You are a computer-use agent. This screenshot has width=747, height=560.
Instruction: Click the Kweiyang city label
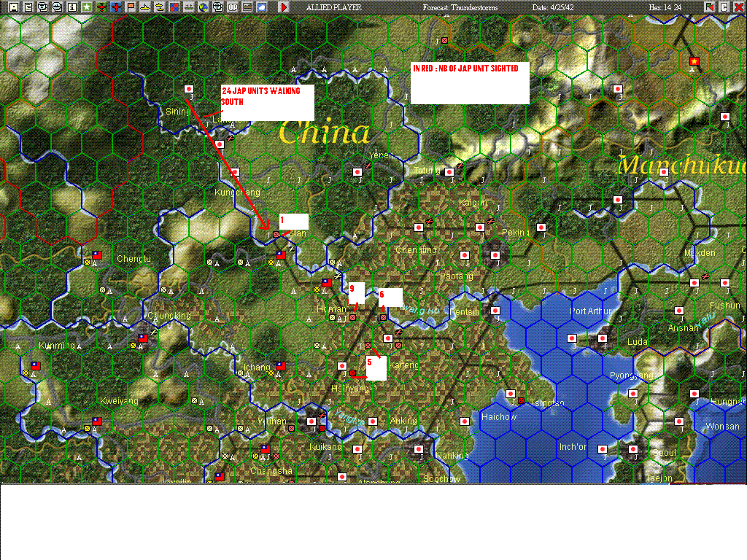tap(119, 401)
